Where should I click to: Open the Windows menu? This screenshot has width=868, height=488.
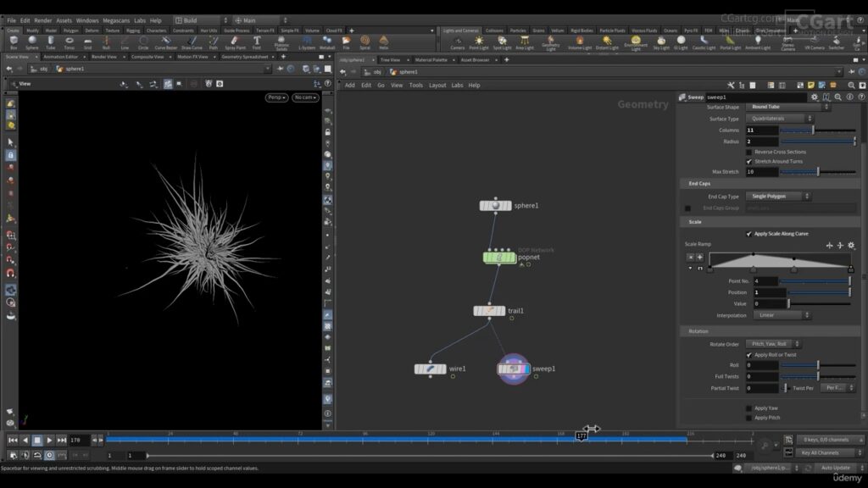coord(87,20)
